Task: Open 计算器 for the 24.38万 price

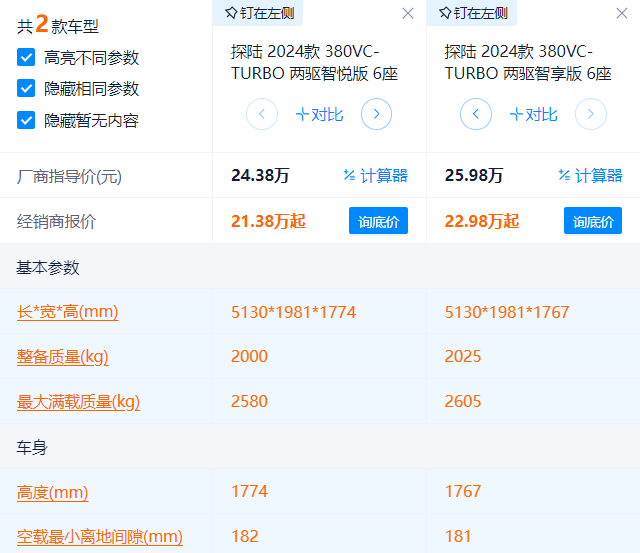Action: pos(376,175)
